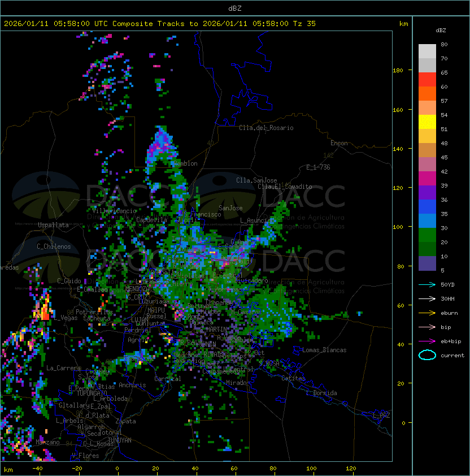This screenshot has height=476, width=470.
Task: Click the V_Flores map label
Action: pyautogui.click(x=85, y=456)
